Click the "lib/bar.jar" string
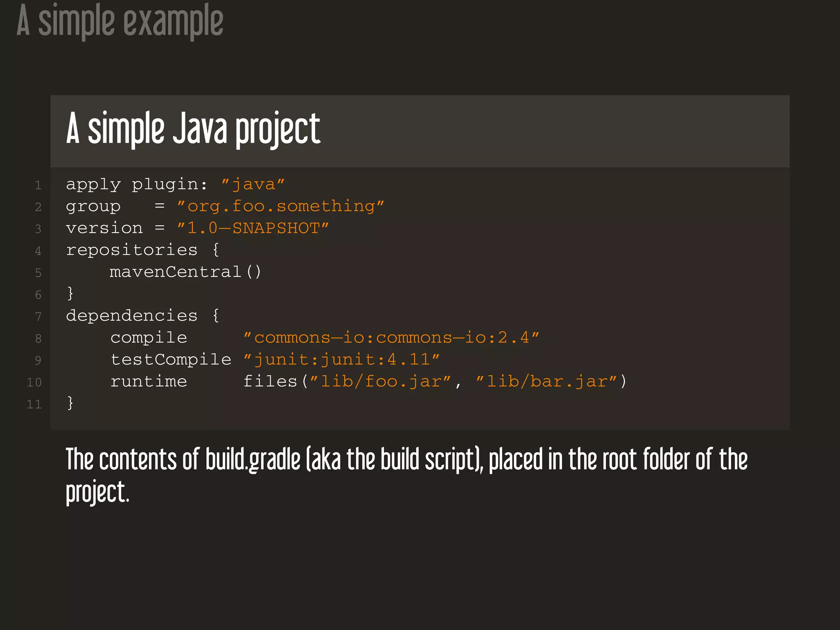The image size is (840, 630). pyautogui.click(x=546, y=381)
